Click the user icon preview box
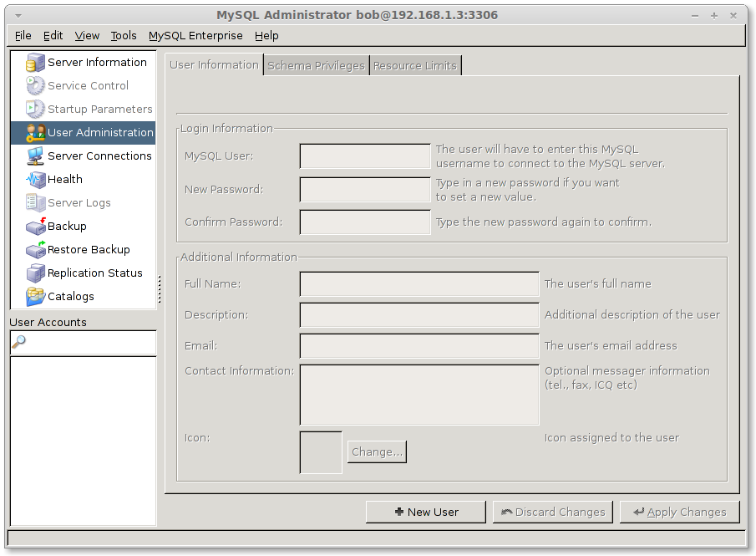 click(x=321, y=452)
